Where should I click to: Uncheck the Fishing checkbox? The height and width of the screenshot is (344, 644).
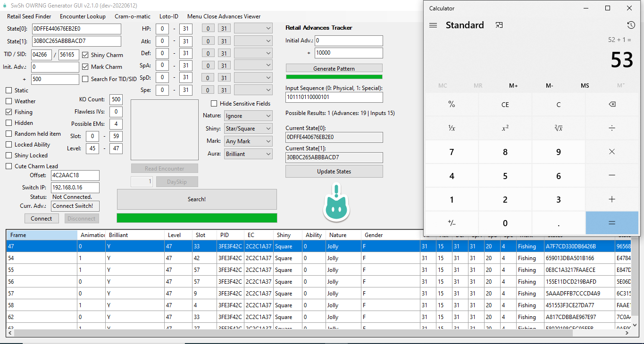tap(9, 112)
